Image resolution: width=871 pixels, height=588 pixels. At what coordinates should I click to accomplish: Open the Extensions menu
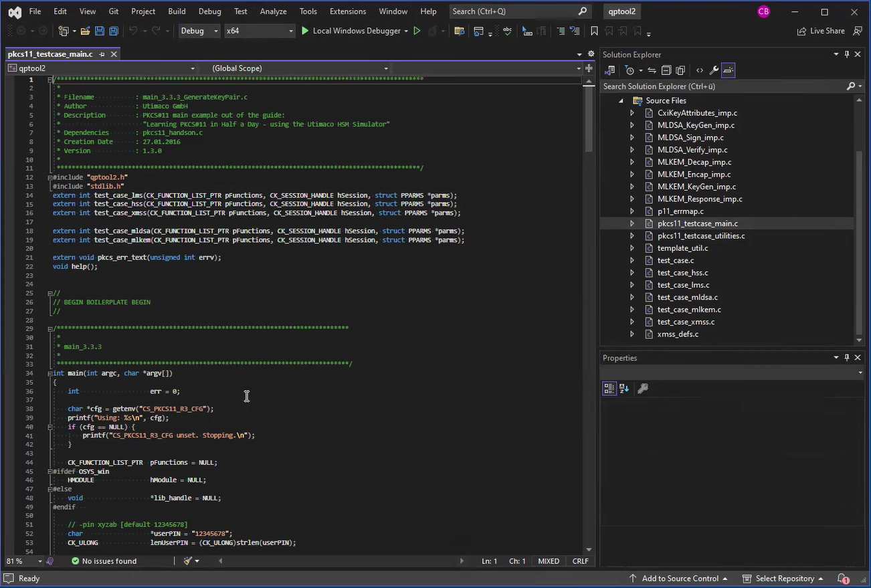[348, 11]
